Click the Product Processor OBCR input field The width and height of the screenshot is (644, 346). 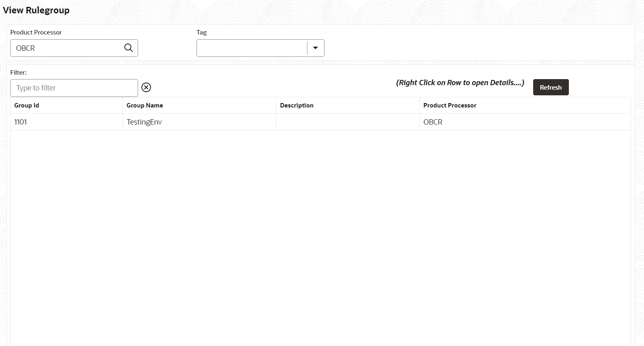tap(67, 48)
